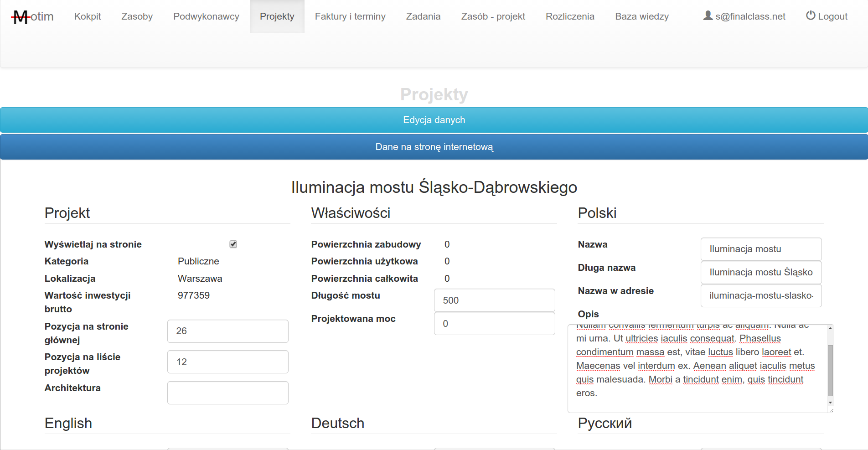Image resolution: width=868 pixels, height=450 pixels.
Task: Go to Zasoby section
Action: click(x=137, y=16)
